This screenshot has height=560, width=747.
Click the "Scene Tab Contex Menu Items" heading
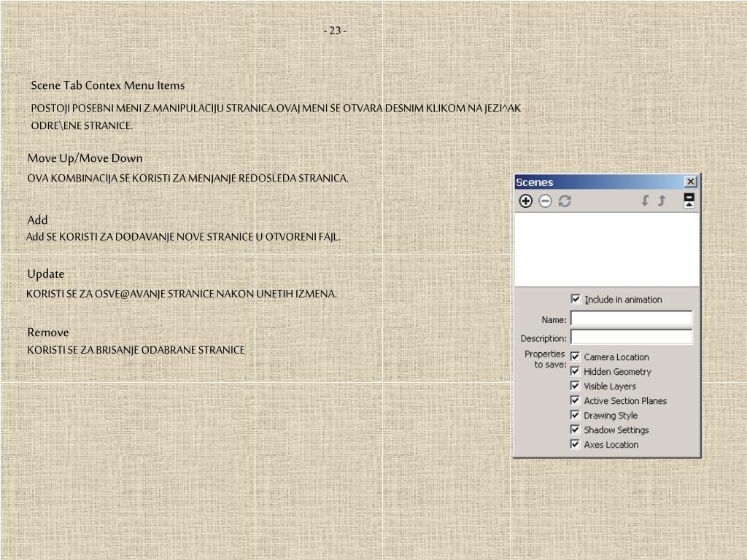[108, 85]
